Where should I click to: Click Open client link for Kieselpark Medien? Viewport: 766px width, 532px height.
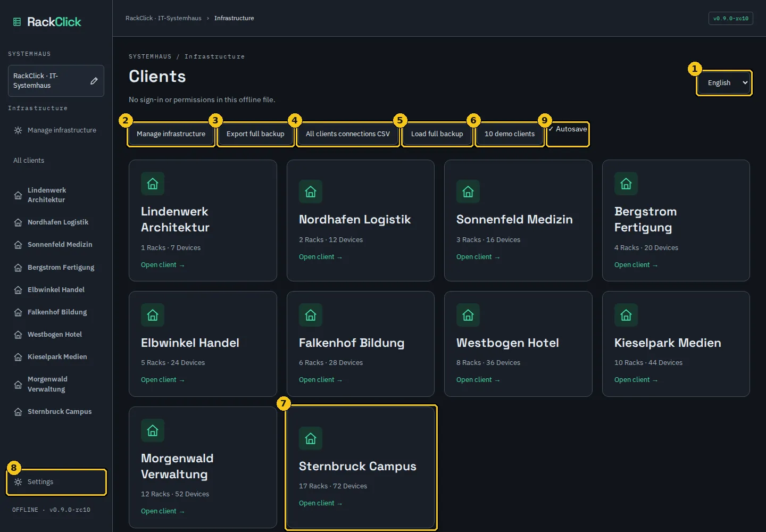point(636,380)
